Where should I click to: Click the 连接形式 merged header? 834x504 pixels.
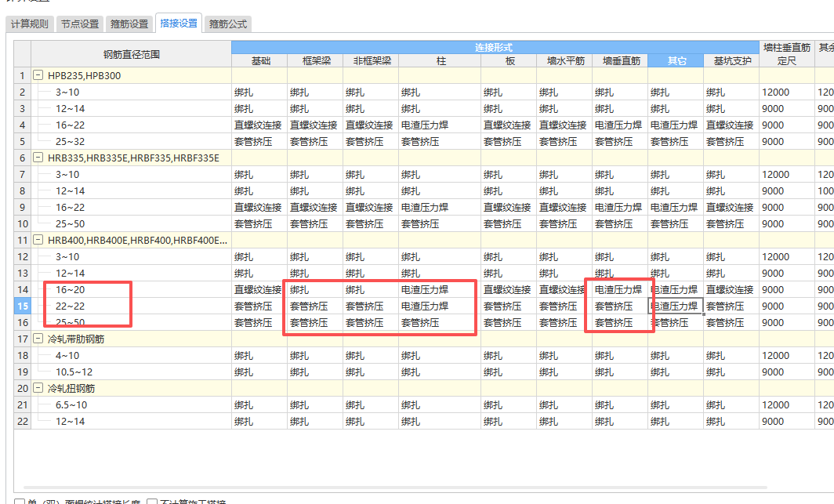[x=495, y=47]
